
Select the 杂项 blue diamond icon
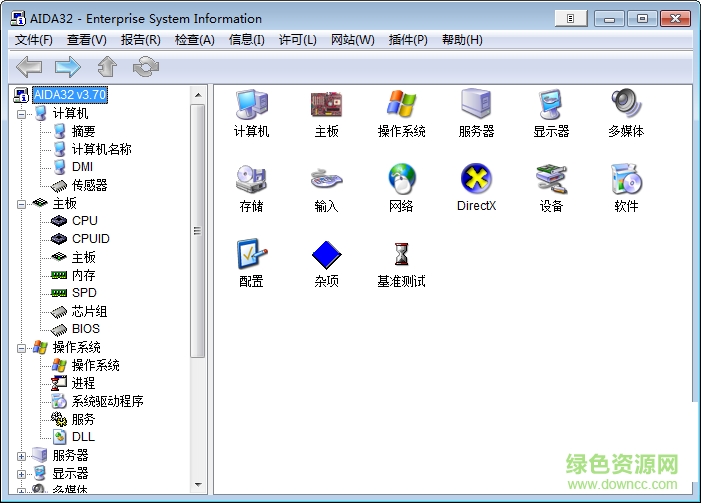(326, 255)
